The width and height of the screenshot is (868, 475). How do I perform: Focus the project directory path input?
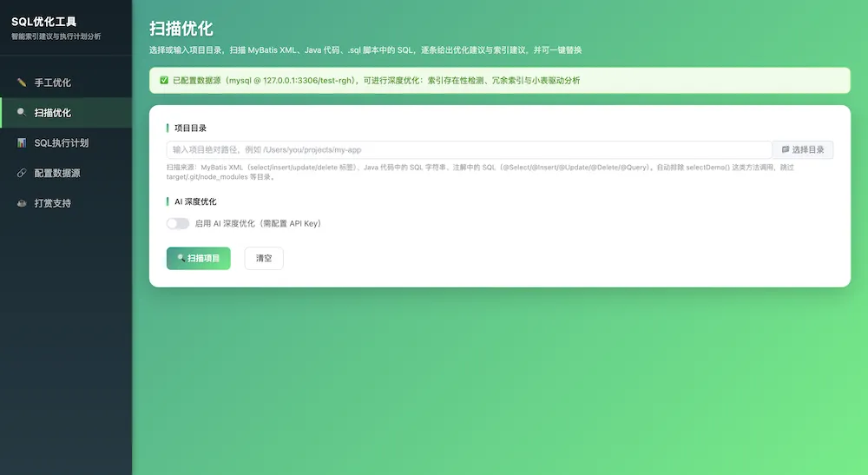pyautogui.click(x=469, y=149)
